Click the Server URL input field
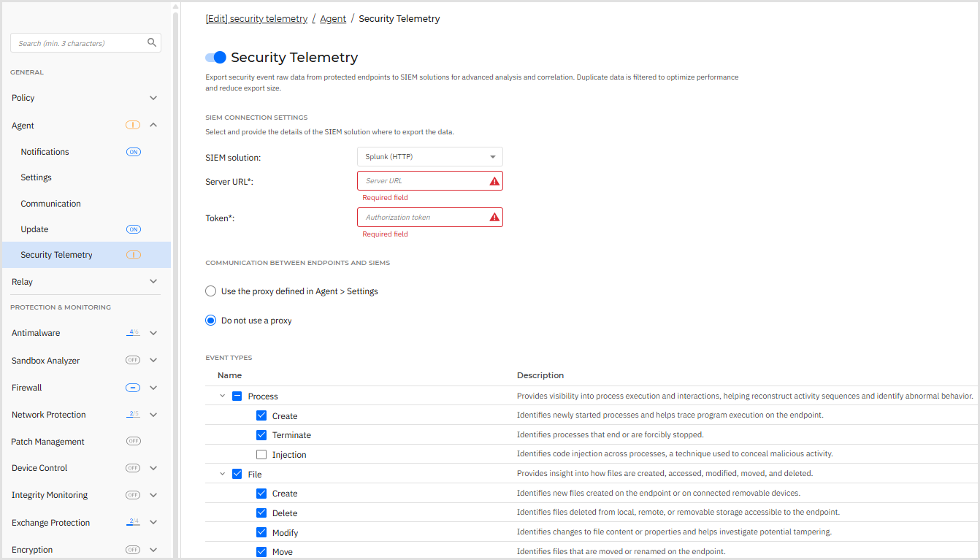The width and height of the screenshot is (980, 560). click(x=430, y=181)
